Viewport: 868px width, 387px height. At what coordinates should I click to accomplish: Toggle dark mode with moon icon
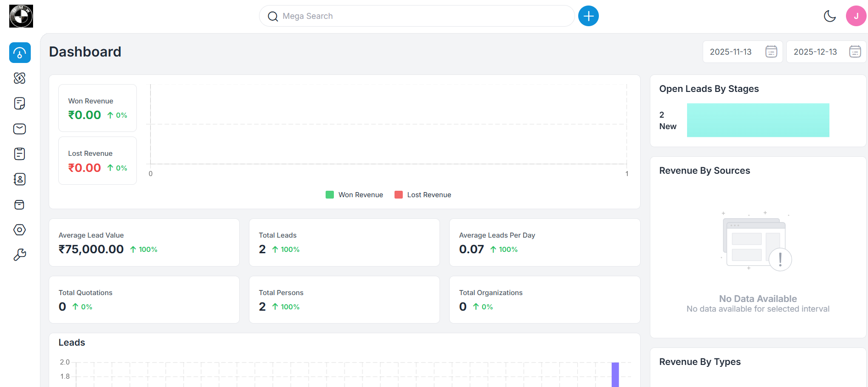[830, 16]
